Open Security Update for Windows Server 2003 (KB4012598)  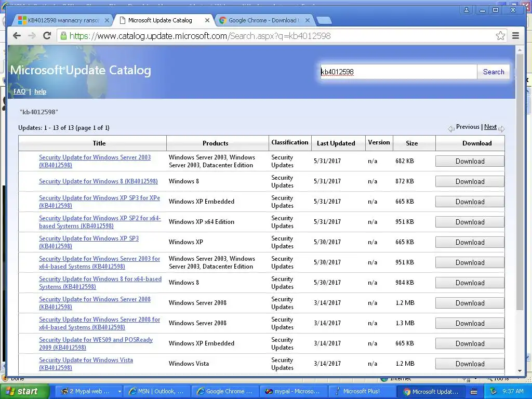tap(95, 161)
